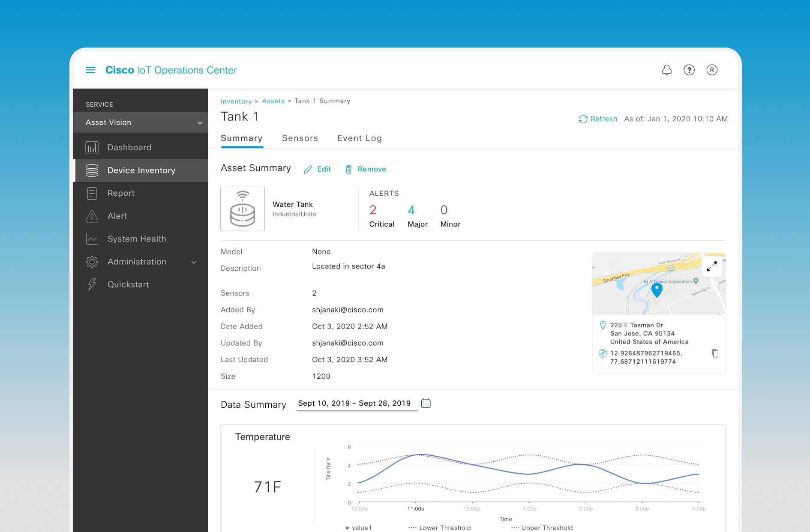The image size is (810, 532).
Task: Click the Located in sector 4a description
Action: (x=348, y=266)
